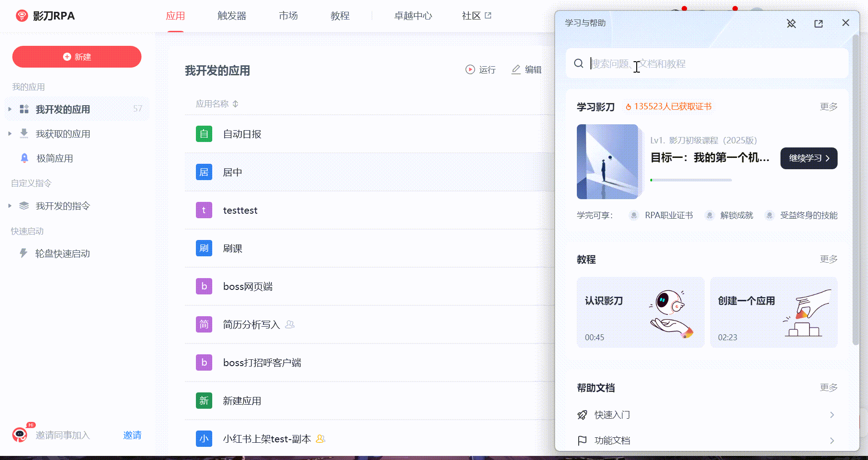The image size is (868, 460).
Task: Click the help search input field
Action: tap(717, 64)
